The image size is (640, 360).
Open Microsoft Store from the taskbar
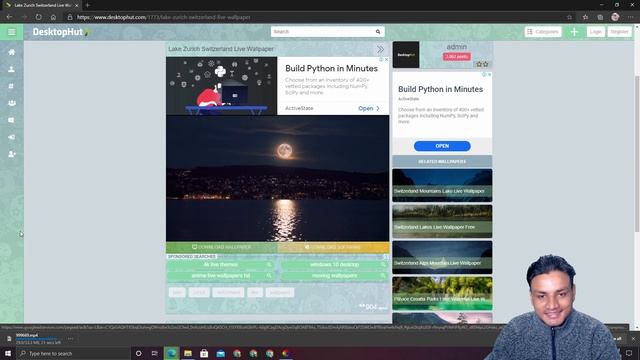[x=204, y=353]
